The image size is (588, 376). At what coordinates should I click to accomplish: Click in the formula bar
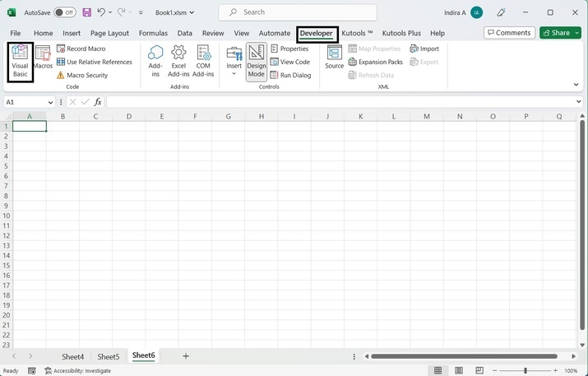[340, 102]
